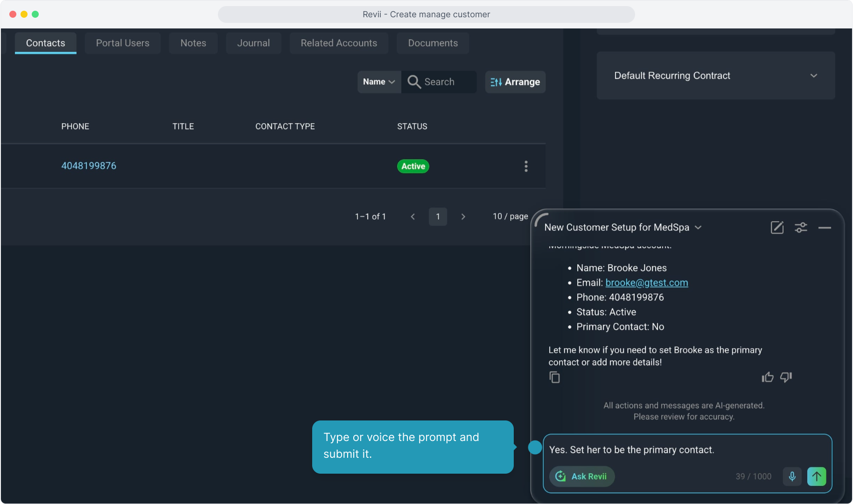
Task: Start a new chat with the compose icon
Action: tap(777, 227)
